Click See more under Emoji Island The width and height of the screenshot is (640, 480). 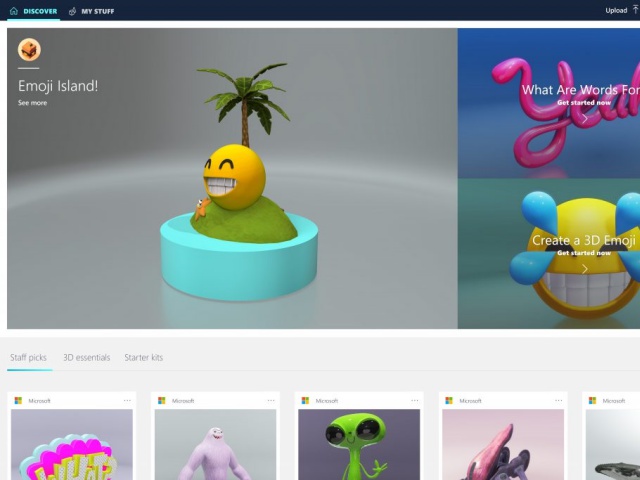point(32,103)
